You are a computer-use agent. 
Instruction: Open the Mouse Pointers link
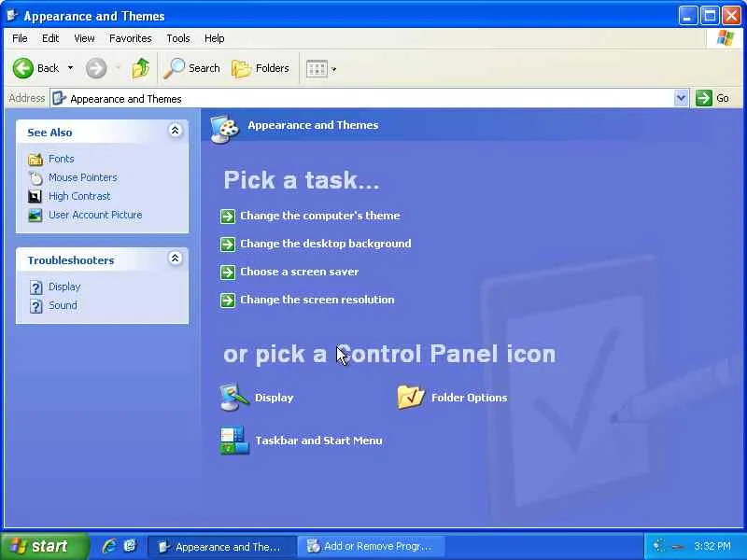(x=83, y=177)
